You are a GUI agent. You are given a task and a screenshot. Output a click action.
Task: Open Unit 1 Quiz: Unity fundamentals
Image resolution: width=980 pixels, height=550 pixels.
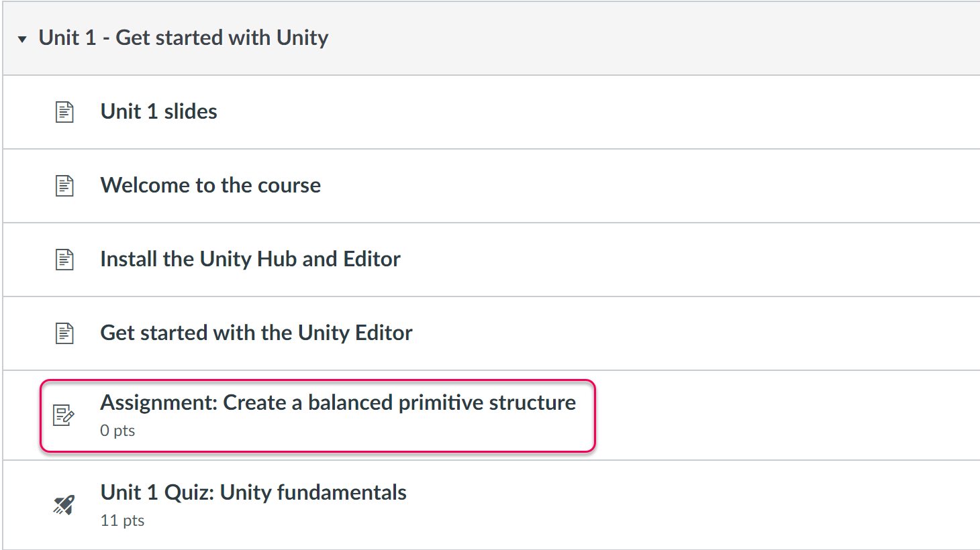253,492
